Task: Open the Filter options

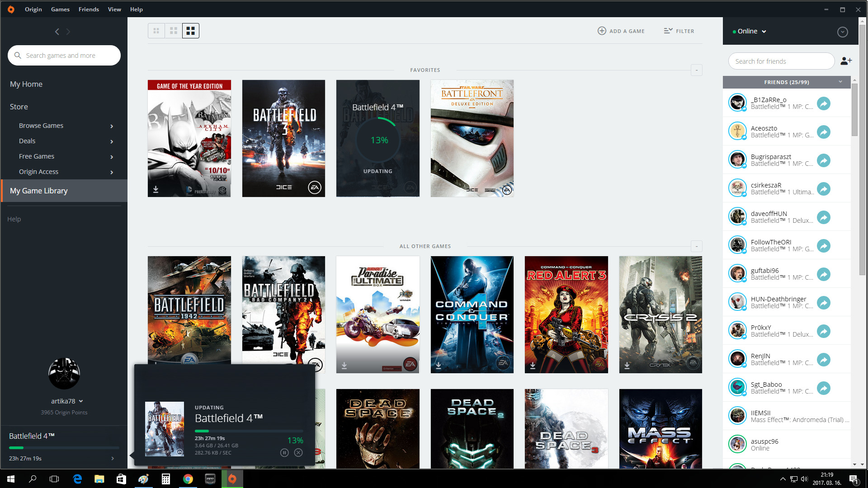Action: pos(679,31)
